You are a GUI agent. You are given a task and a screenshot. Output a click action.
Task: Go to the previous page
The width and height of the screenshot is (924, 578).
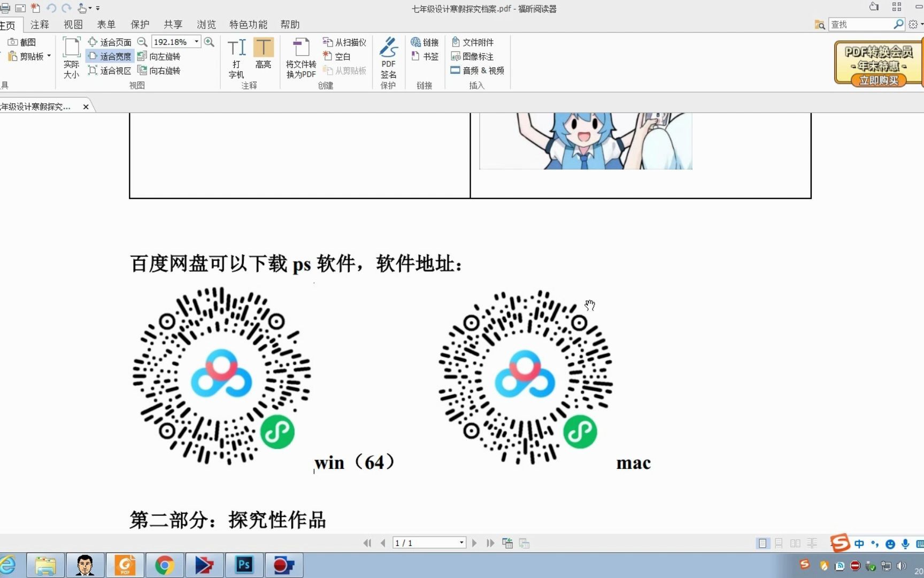click(383, 543)
